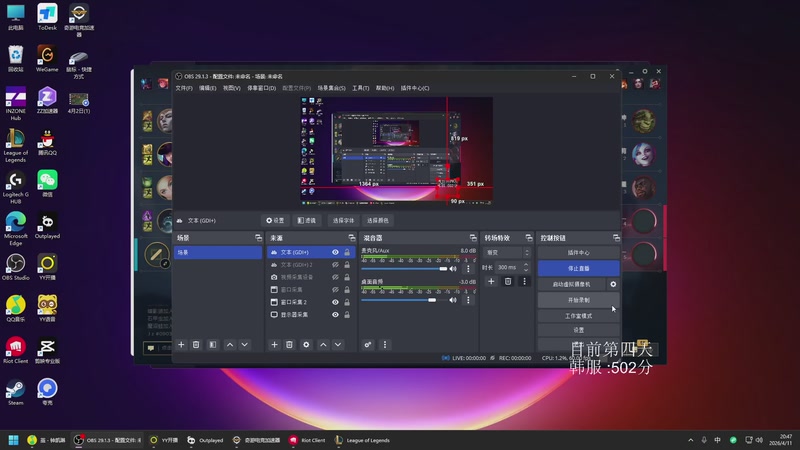Image resolution: width=800 pixels, height=450 pixels.
Task: Switch to League of Legends taskbar item
Action: (362, 440)
